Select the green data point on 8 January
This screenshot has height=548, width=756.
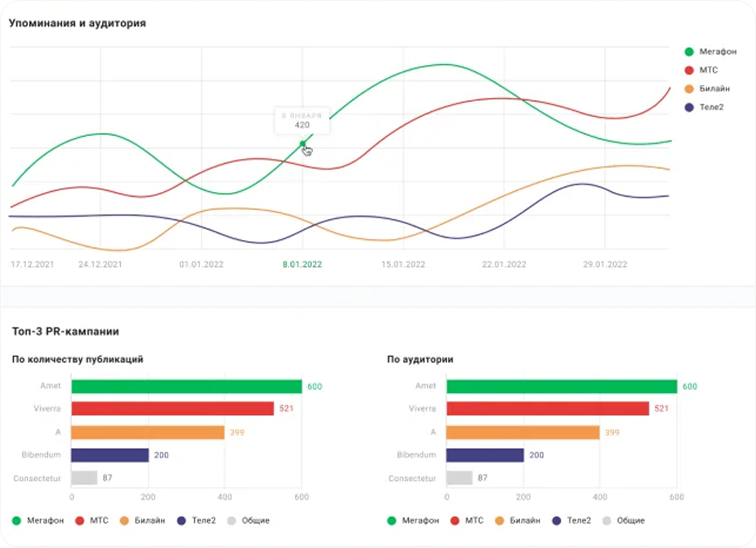click(302, 144)
